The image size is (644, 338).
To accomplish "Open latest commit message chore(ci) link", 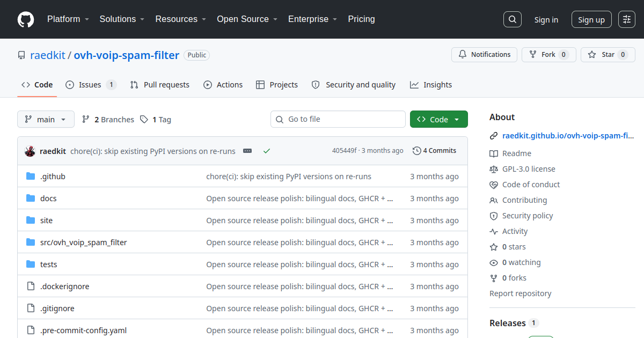I will pos(153,151).
